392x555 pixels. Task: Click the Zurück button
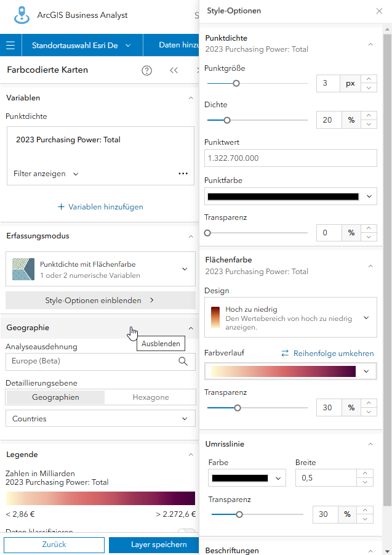point(54,545)
